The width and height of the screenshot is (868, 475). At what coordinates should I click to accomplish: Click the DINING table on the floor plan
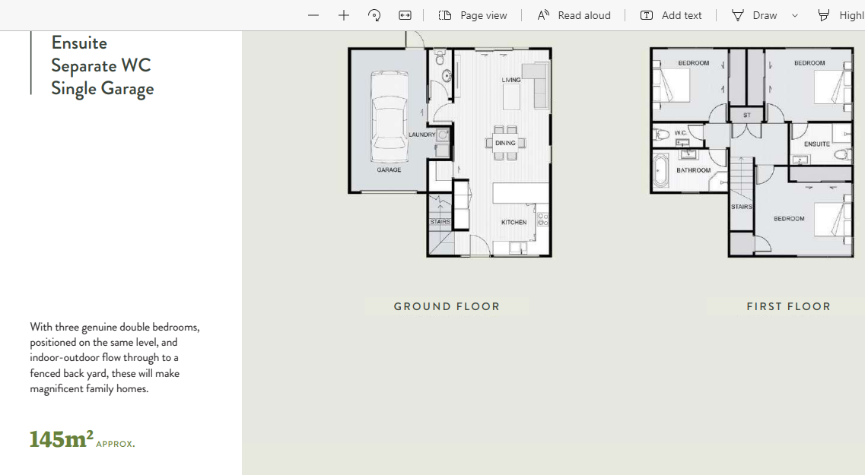click(505, 143)
